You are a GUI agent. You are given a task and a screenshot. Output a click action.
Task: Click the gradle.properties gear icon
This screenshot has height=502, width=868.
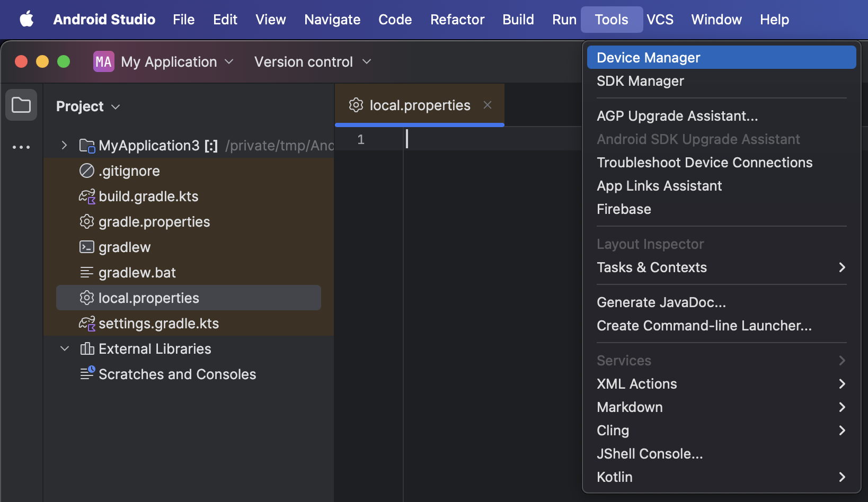(87, 221)
